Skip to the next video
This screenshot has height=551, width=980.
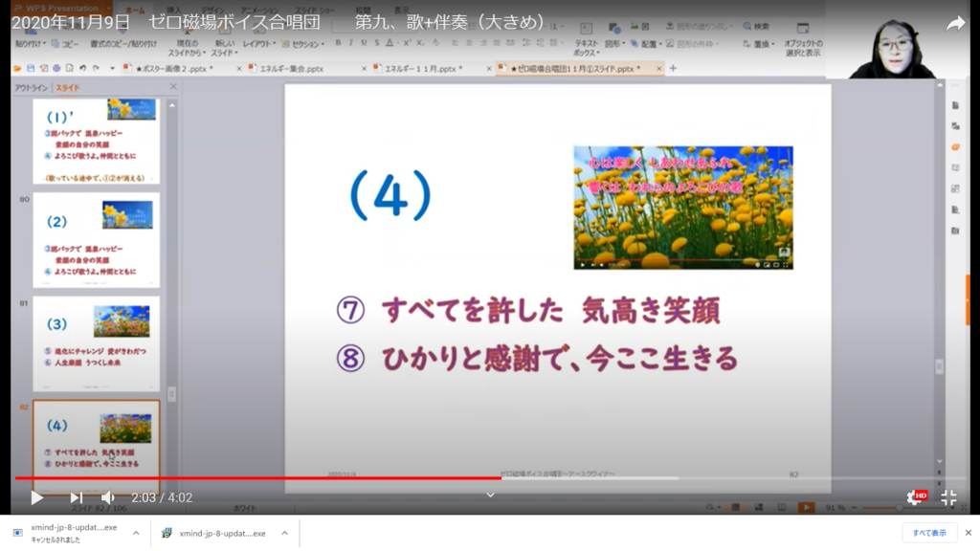(x=77, y=497)
